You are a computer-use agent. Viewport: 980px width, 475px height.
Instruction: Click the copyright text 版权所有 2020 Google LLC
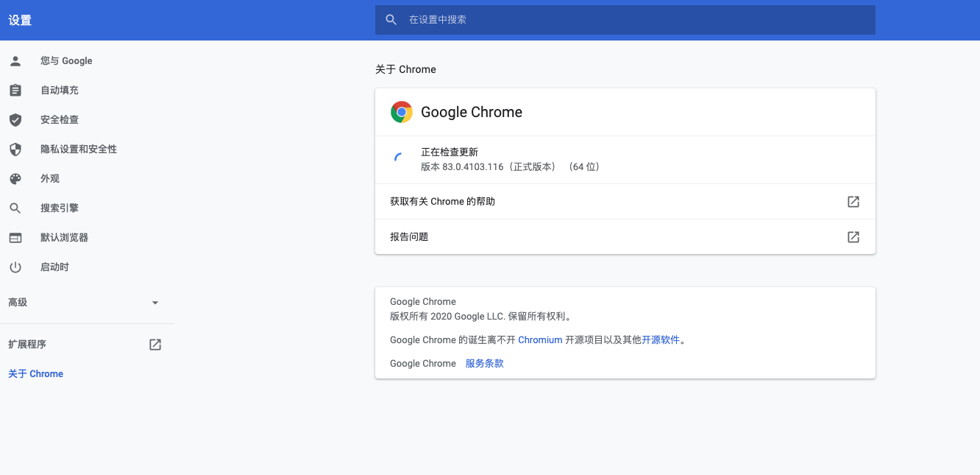447,317
